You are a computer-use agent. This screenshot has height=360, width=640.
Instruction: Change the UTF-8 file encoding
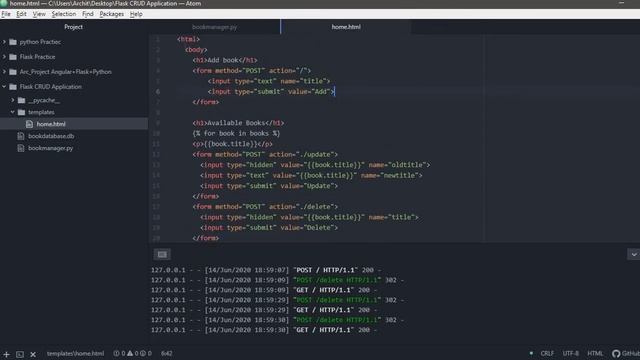pyautogui.click(x=571, y=353)
